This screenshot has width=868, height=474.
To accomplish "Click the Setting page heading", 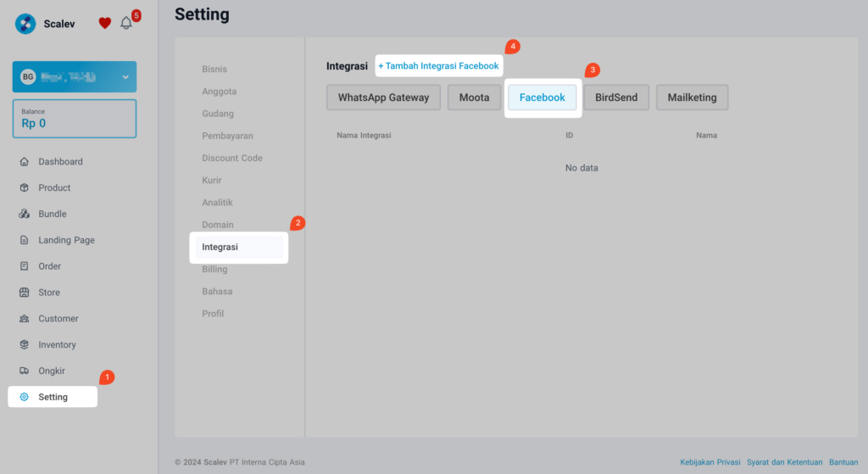I will point(202,14).
